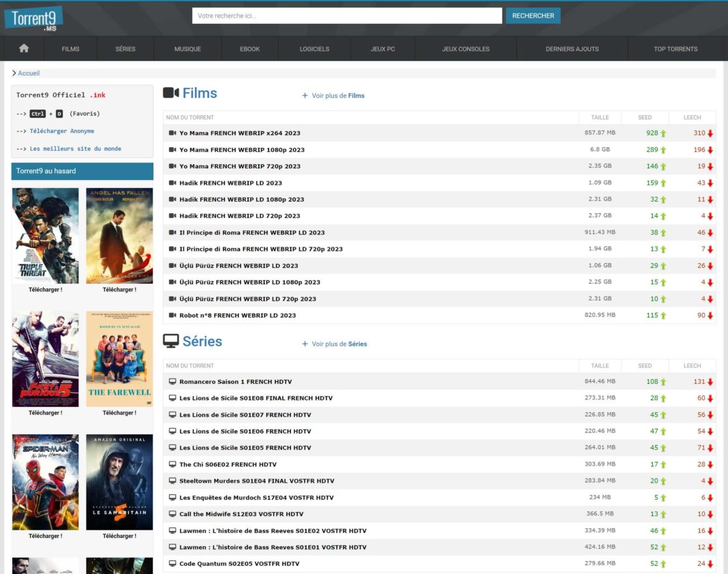
Task: Click camera icon beside Üçlü Pürüz 1080p
Action: [172, 282]
